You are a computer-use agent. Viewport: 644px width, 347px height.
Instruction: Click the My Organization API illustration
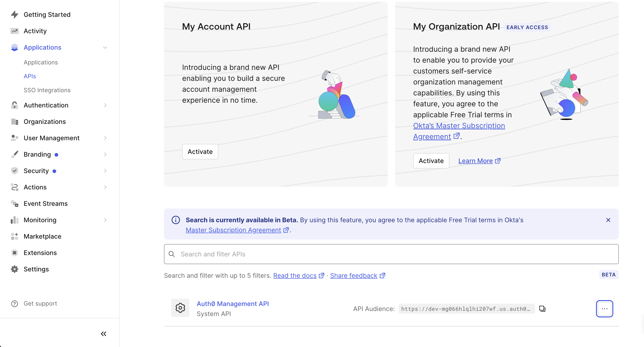tap(564, 95)
